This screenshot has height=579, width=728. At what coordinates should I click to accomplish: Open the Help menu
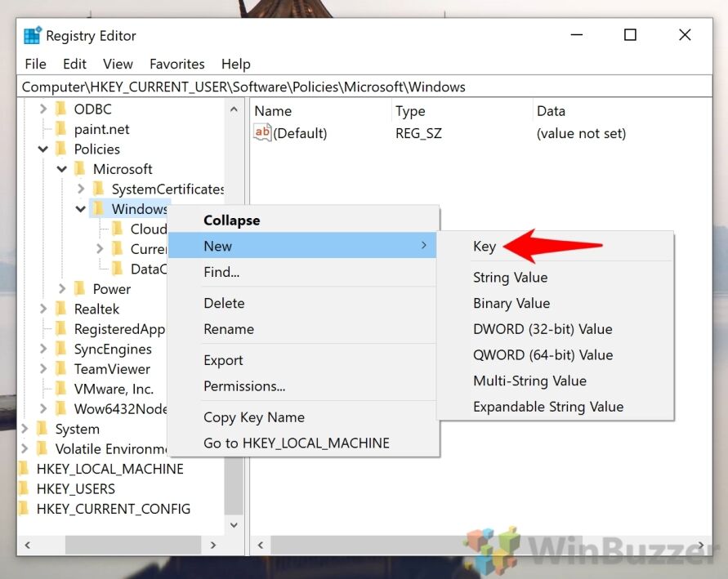(x=236, y=64)
